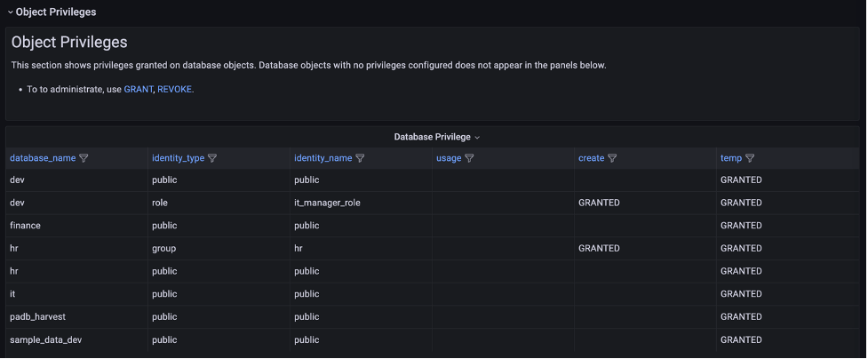Sort by the usage column header

pyautogui.click(x=449, y=158)
